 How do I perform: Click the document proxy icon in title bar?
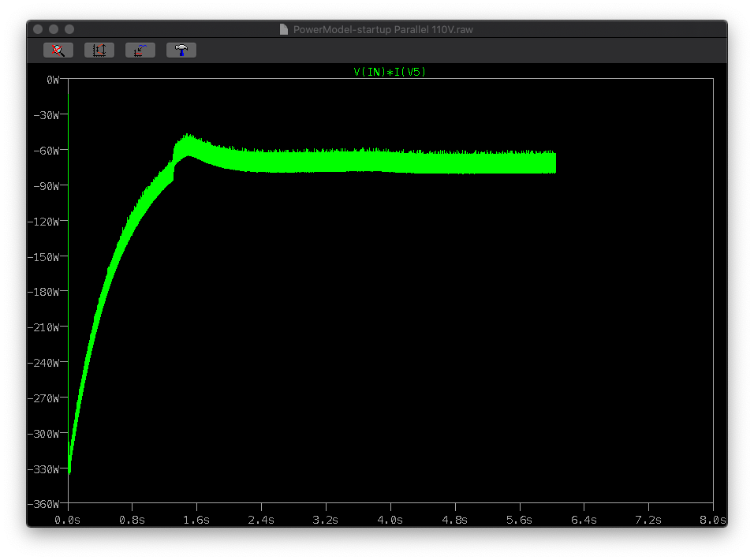(284, 30)
